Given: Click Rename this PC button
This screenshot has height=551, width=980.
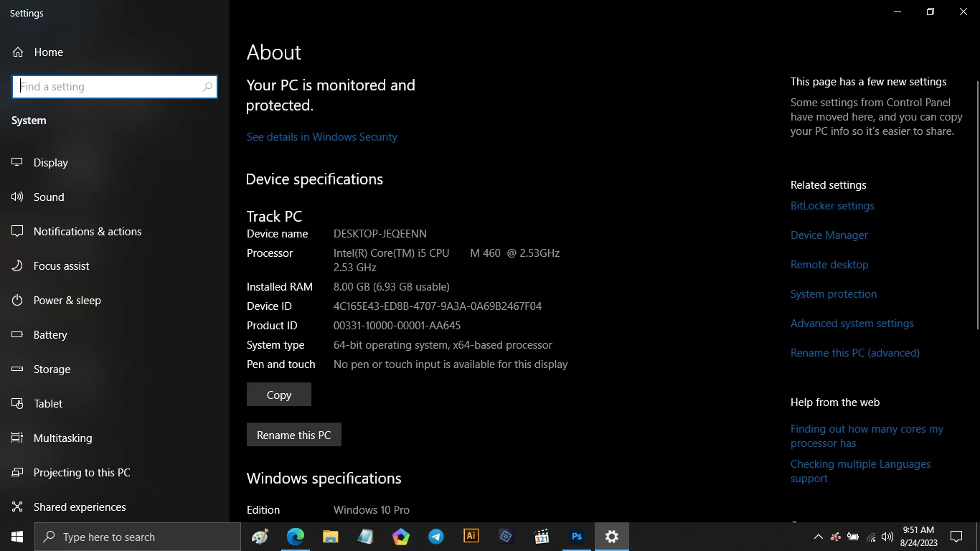Looking at the screenshot, I should coord(294,435).
